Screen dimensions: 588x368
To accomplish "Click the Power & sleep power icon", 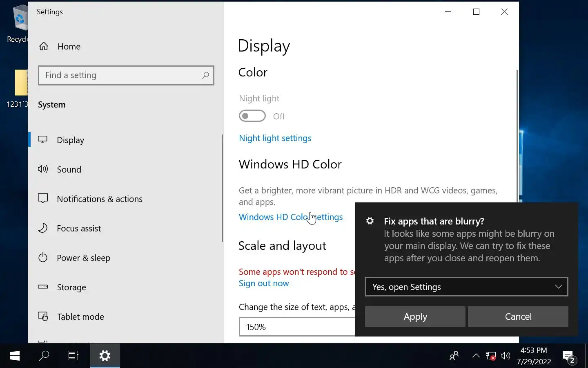I will (43, 257).
